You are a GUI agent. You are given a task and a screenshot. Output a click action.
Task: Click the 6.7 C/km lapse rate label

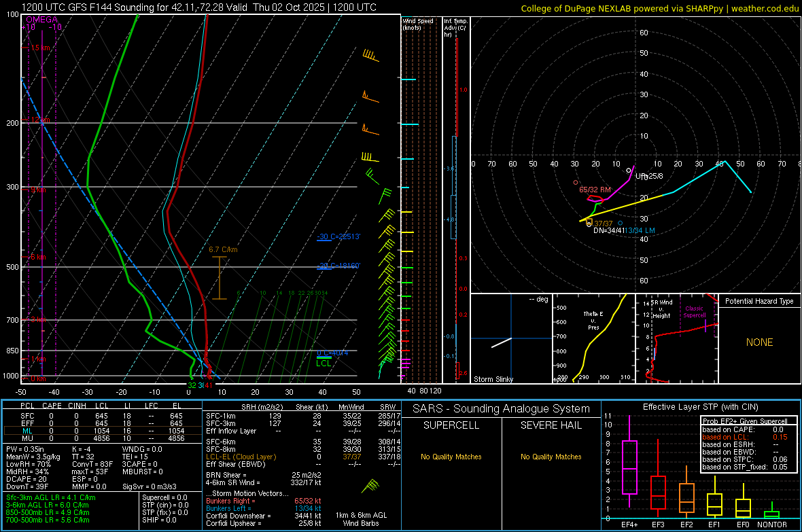tap(223, 249)
